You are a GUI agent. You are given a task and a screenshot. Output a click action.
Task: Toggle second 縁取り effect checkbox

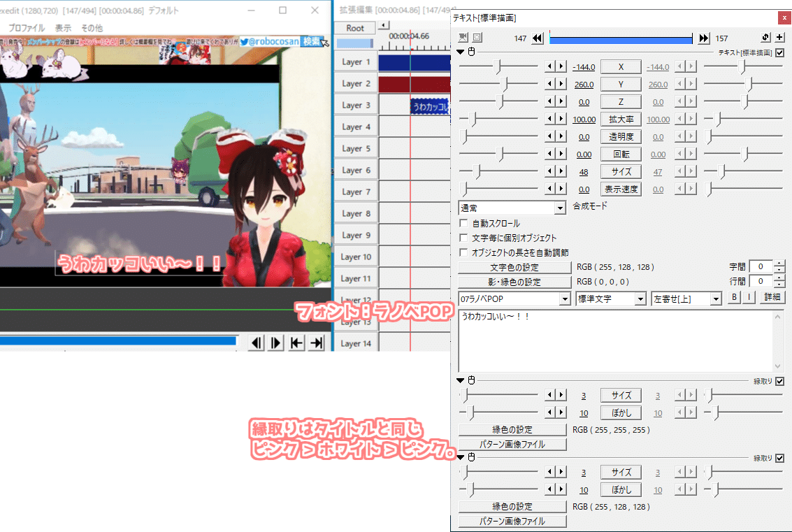[x=780, y=458]
